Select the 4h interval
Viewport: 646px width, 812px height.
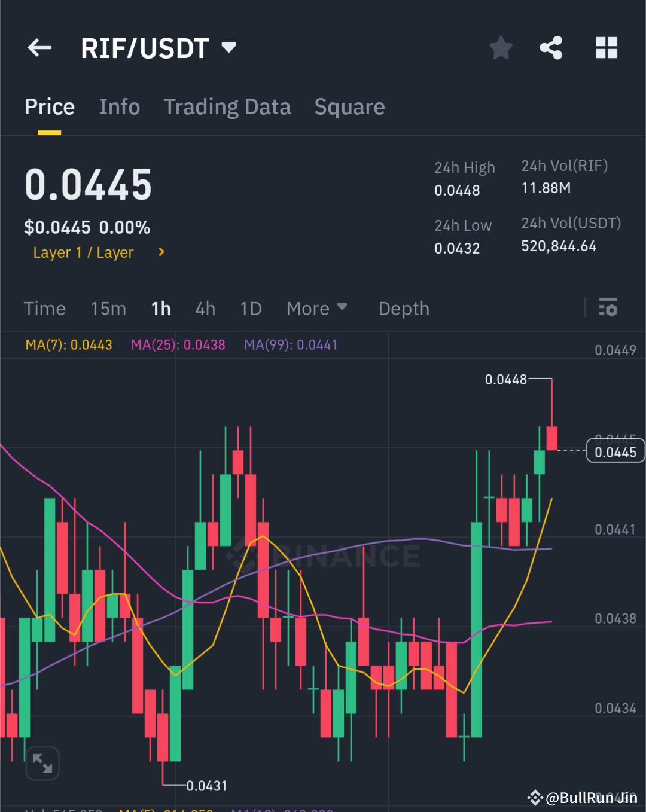(x=205, y=309)
